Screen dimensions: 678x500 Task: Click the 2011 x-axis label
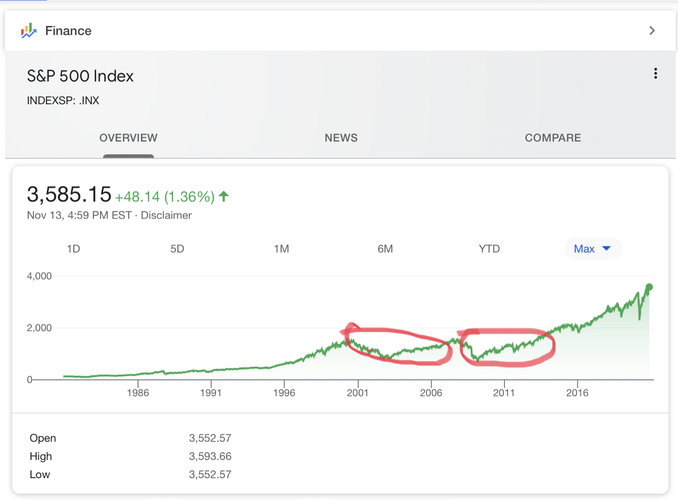(x=504, y=393)
